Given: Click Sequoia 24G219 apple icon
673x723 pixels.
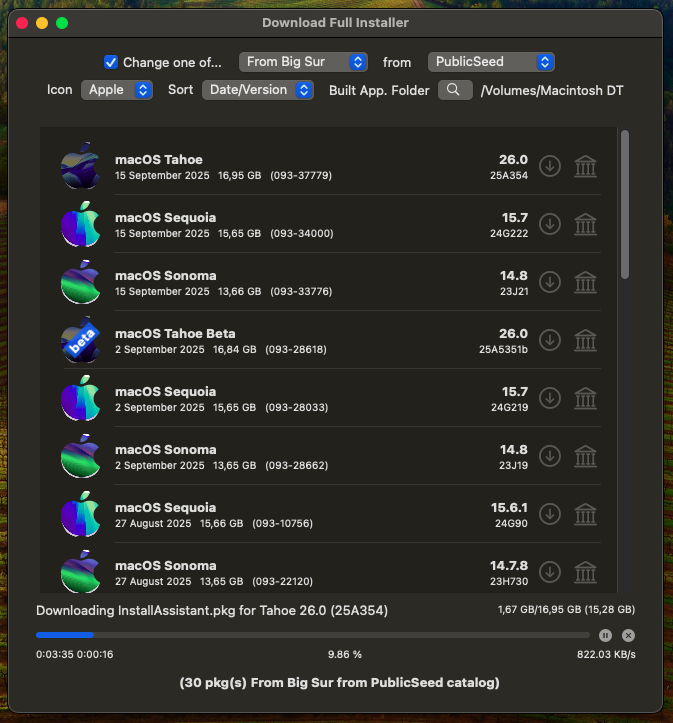Looking at the screenshot, I should [81, 398].
